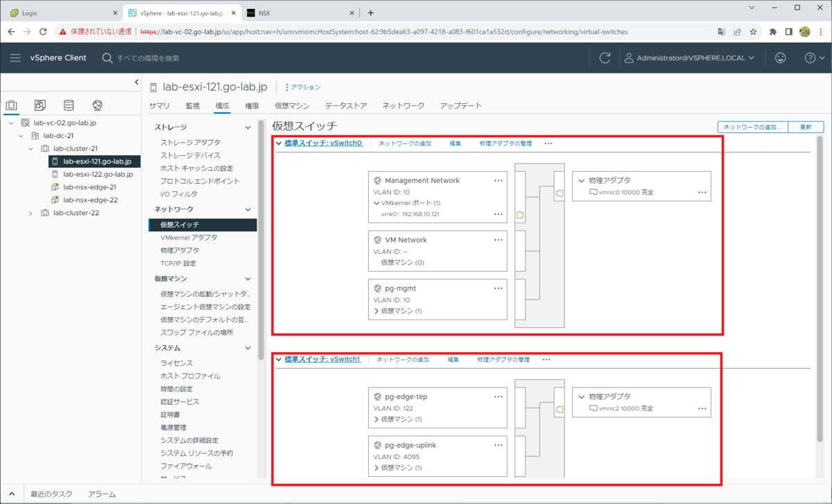Screen dimensions: 832x504
Task: Collapse the ネットワーク settings section
Action: (x=248, y=209)
